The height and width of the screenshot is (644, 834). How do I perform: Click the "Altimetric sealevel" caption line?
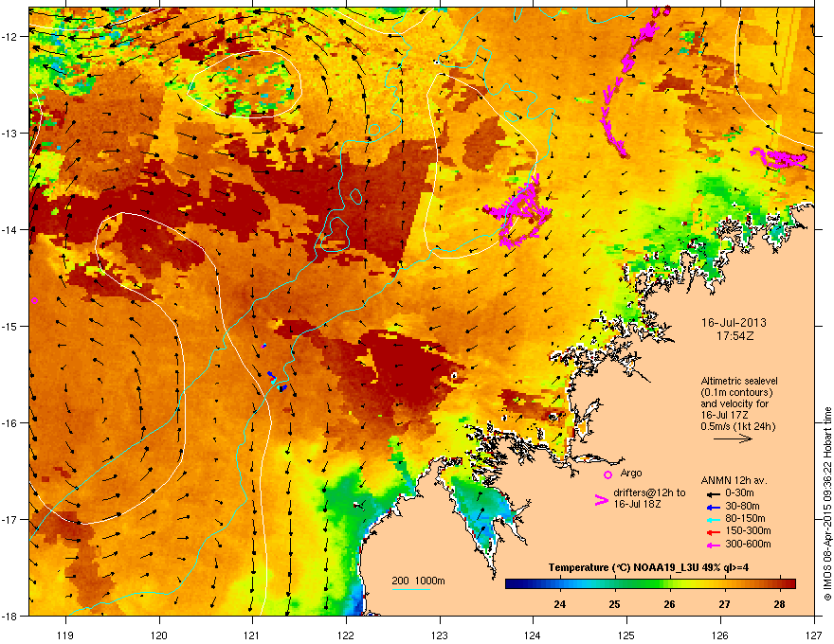point(739,381)
